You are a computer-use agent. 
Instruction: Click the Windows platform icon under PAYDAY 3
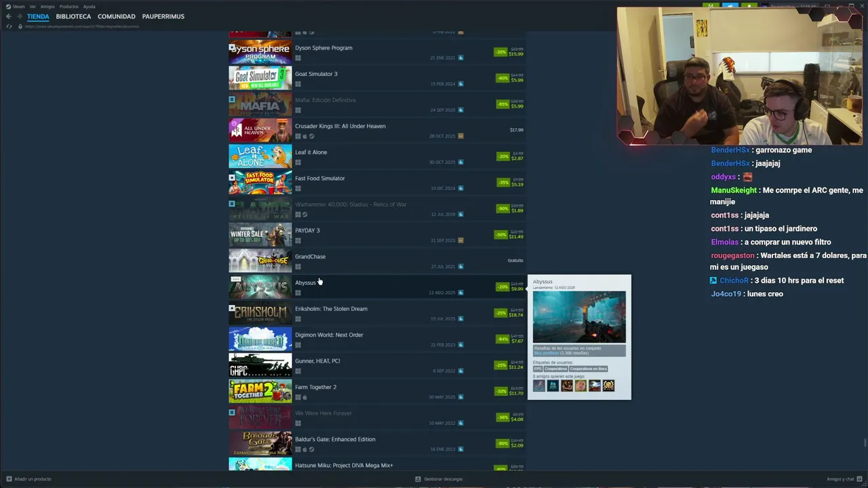coord(298,241)
